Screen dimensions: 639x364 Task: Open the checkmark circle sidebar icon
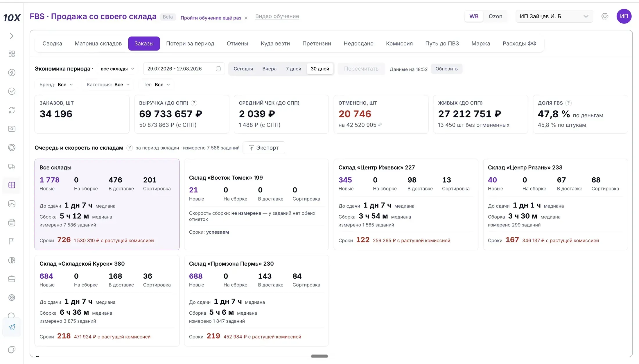[12, 91]
